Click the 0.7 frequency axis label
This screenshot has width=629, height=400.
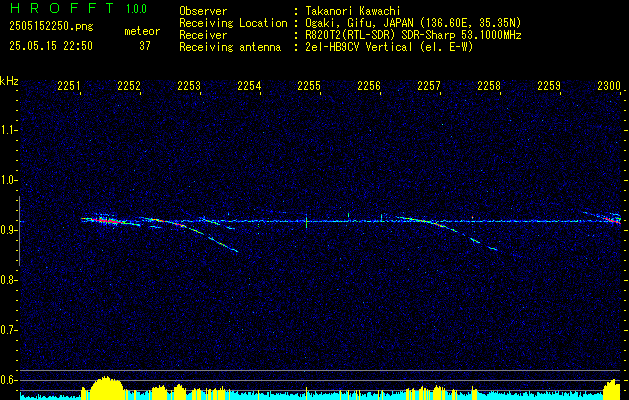pyautogui.click(x=7, y=330)
